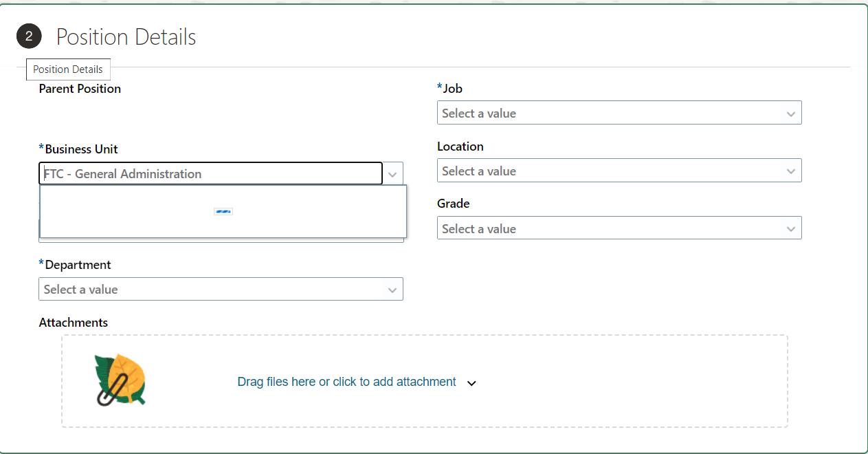Click the step 2 number badge
Screen dimensions: 868x454
29,36
